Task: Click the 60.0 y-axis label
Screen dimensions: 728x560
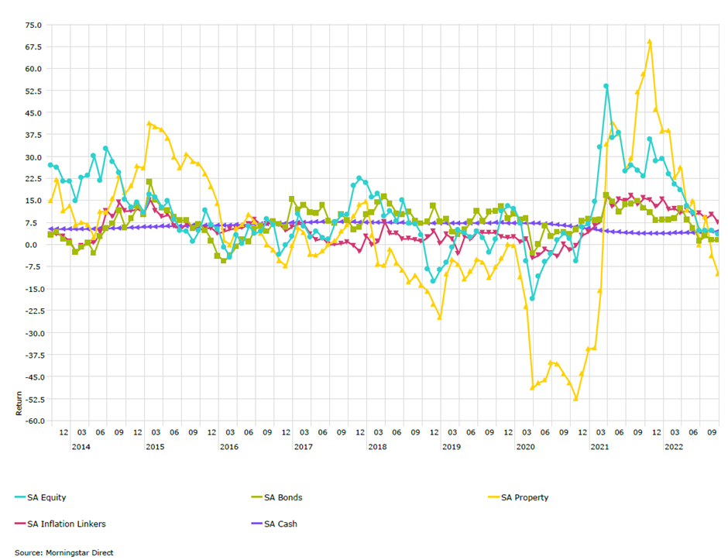Action: coord(33,69)
